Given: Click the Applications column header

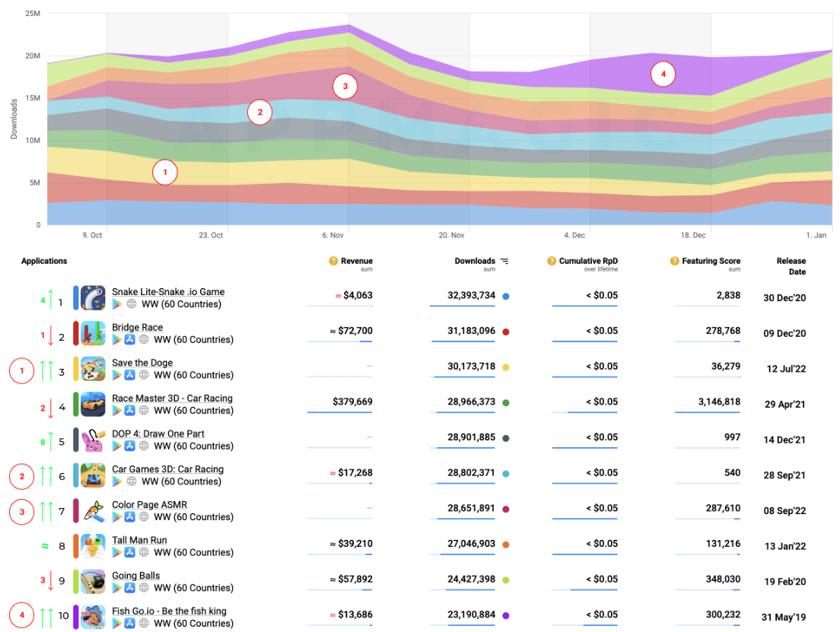Looking at the screenshot, I should [44, 261].
